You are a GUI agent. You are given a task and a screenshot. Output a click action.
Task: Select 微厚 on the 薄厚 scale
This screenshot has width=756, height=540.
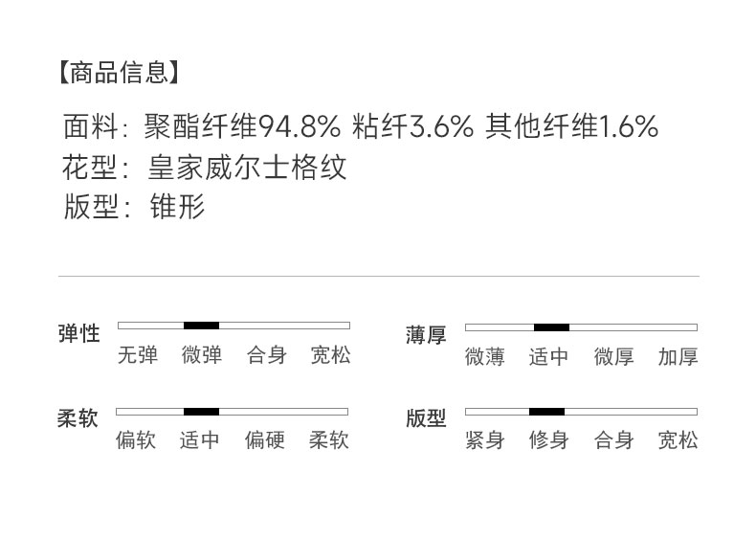(613, 357)
